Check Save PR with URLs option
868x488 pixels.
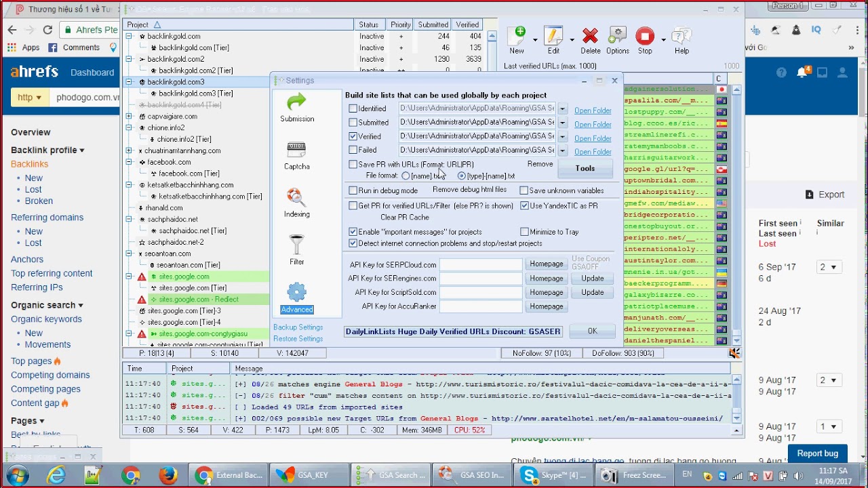point(353,164)
